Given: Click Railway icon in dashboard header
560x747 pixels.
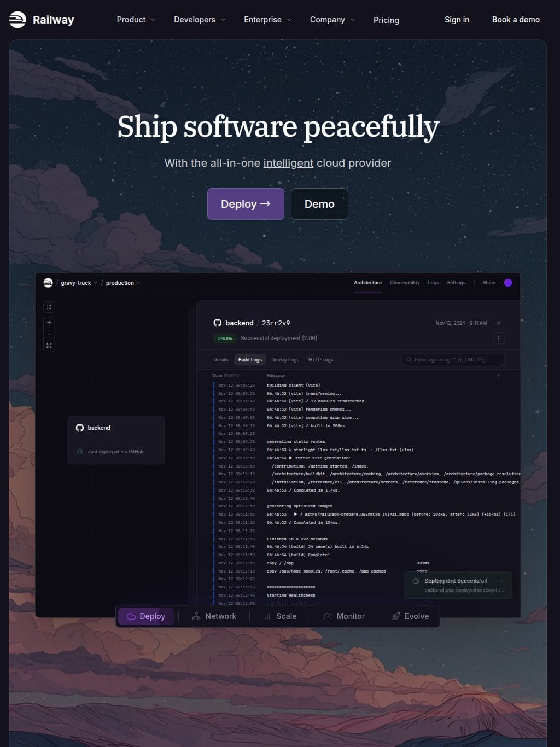Looking at the screenshot, I should click(x=48, y=283).
